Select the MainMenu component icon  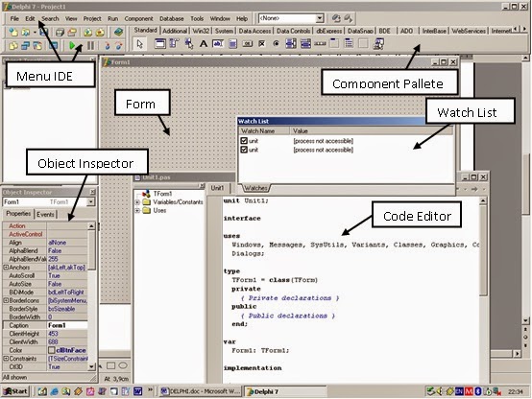(x=175, y=44)
